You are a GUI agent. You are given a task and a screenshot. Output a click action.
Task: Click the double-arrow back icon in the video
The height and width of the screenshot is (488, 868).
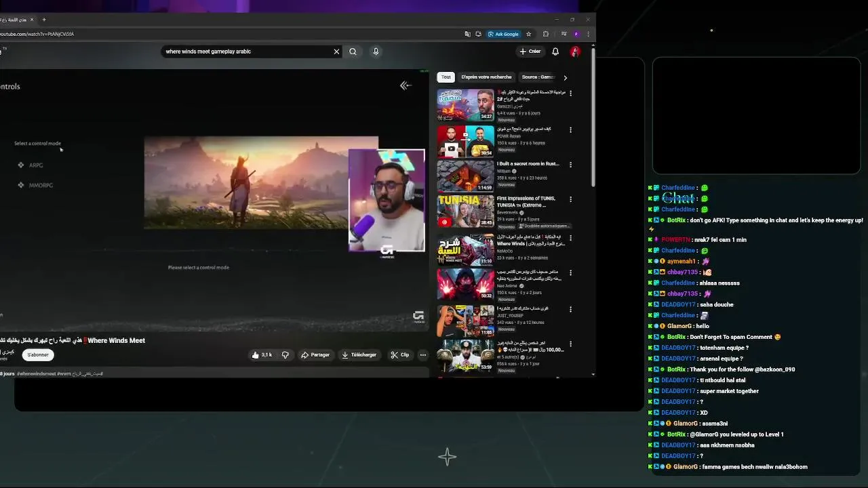(x=406, y=85)
